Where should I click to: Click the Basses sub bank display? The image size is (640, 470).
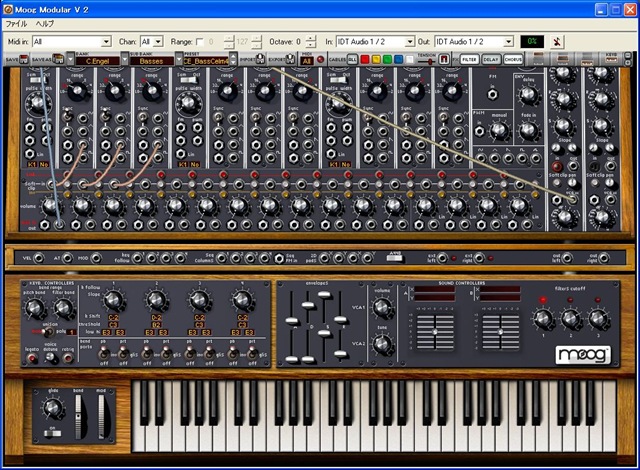151,61
